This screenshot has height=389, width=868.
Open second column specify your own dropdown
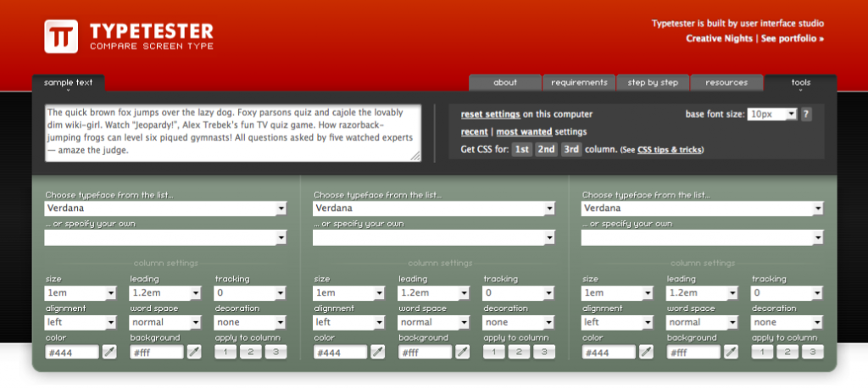click(434, 238)
